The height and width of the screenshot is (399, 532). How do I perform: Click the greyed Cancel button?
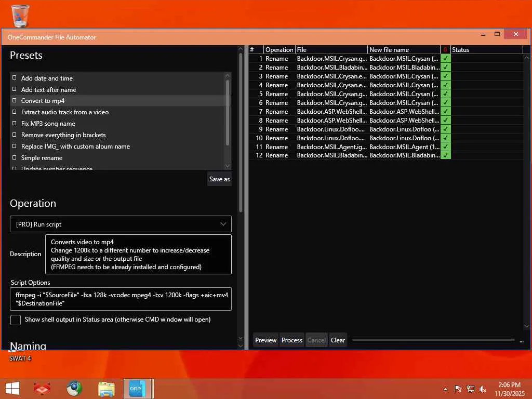tap(316, 340)
